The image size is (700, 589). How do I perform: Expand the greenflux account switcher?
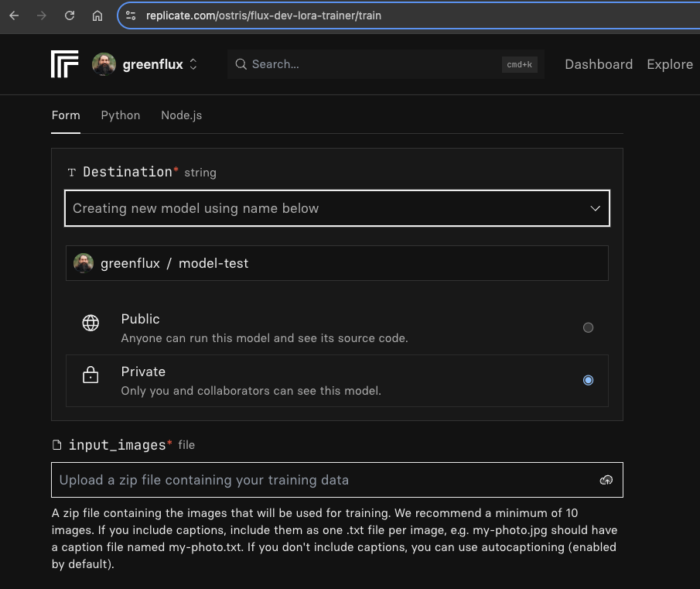(x=193, y=64)
